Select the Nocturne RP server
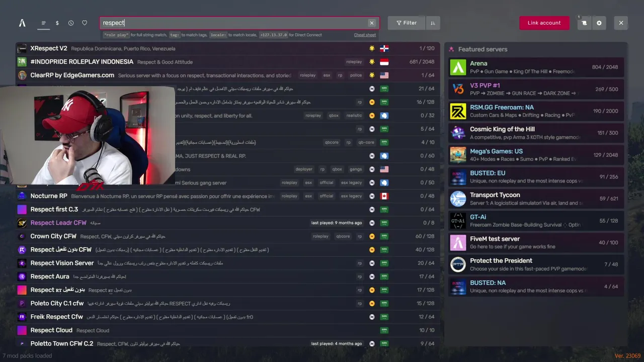Viewport: 644px width, 362px height. click(228, 196)
